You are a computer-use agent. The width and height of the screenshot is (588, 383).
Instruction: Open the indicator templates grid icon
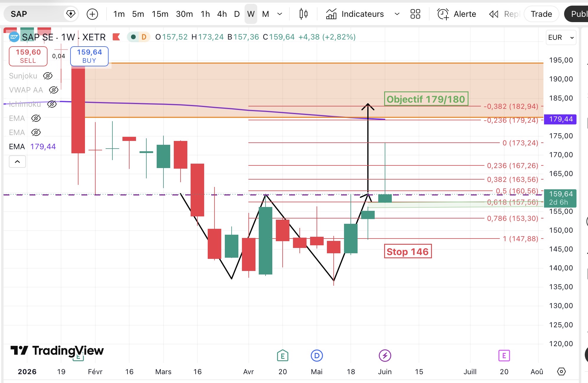(x=415, y=14)
